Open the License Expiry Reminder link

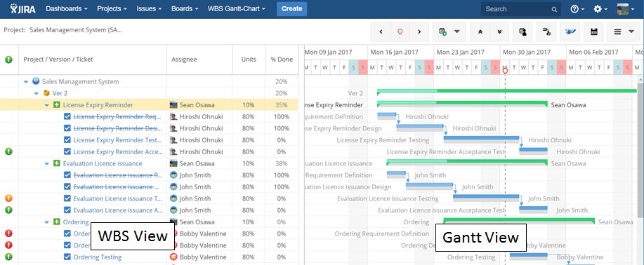point(98,105)
